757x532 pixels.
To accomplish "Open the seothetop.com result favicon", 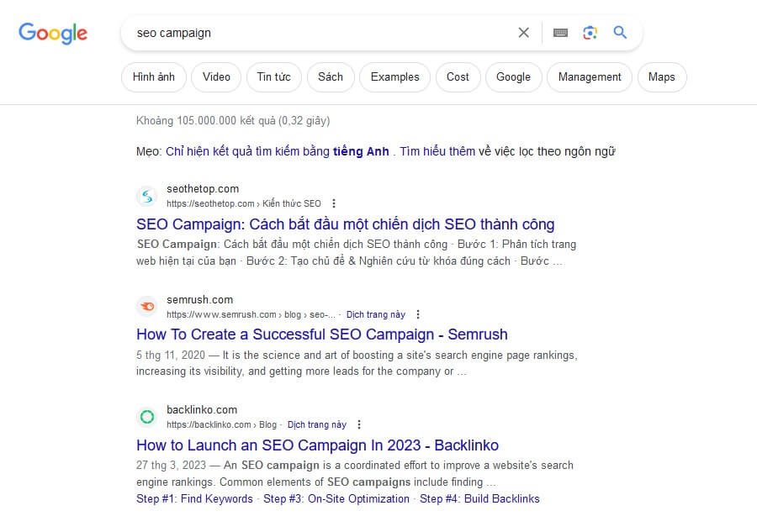I will [x=147, y=197].
